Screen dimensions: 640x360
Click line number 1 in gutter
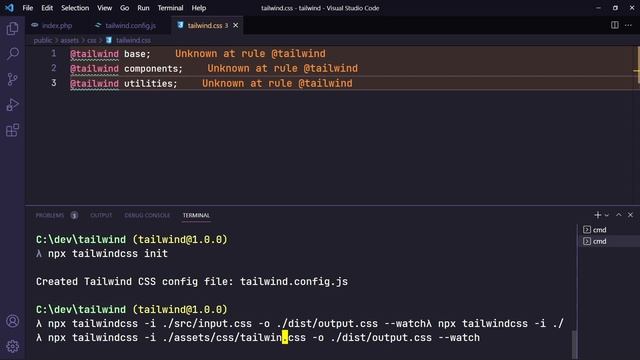coord(53,53)
